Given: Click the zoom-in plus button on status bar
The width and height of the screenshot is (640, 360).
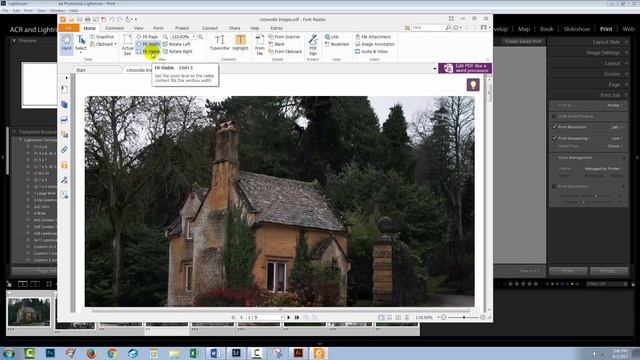Looking at the screenshot, I should 483,317.
